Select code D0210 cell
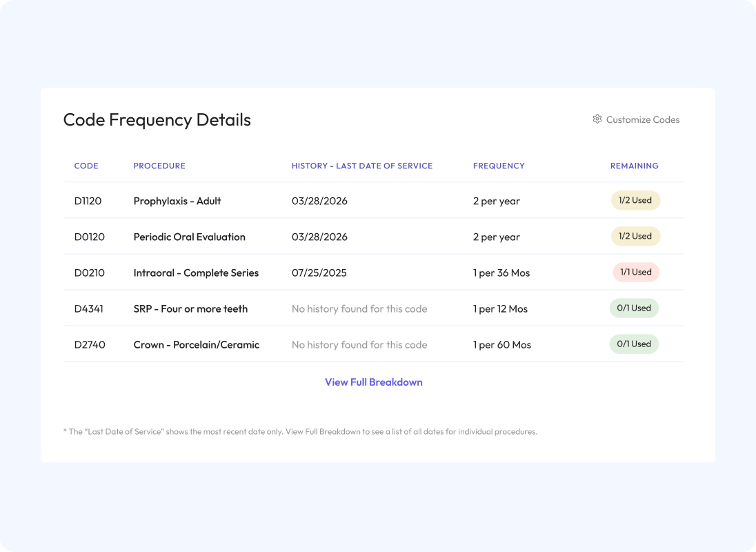 click(x=89, y=273)
